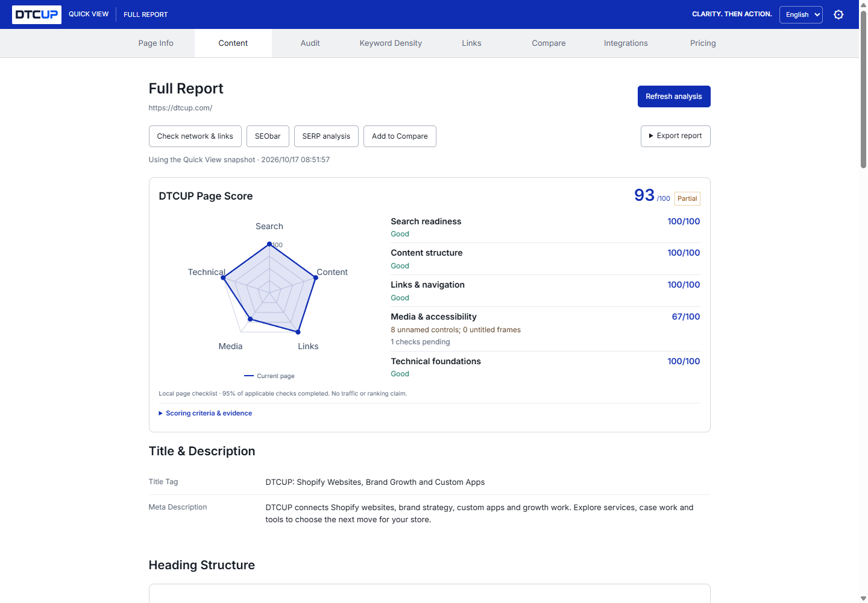
Task: Click the Meta Description value text
Action: [x=480, y=514]
